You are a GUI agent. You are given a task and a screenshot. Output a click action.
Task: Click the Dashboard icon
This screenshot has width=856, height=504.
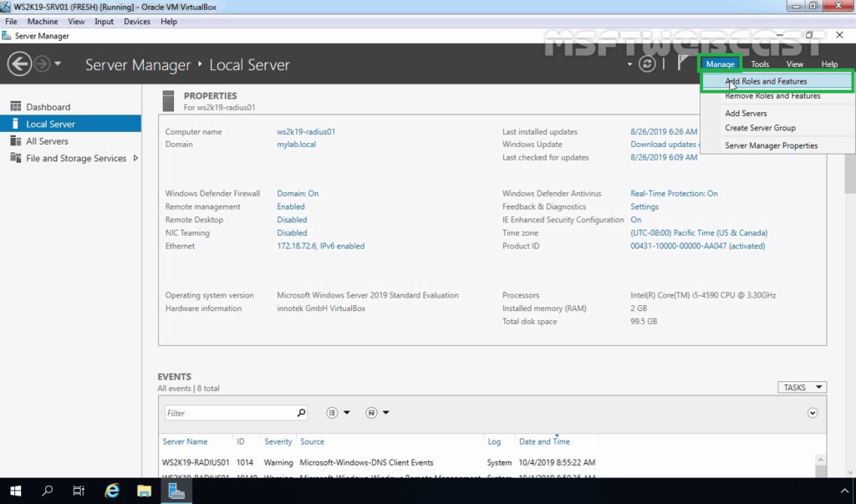(15, 106)
